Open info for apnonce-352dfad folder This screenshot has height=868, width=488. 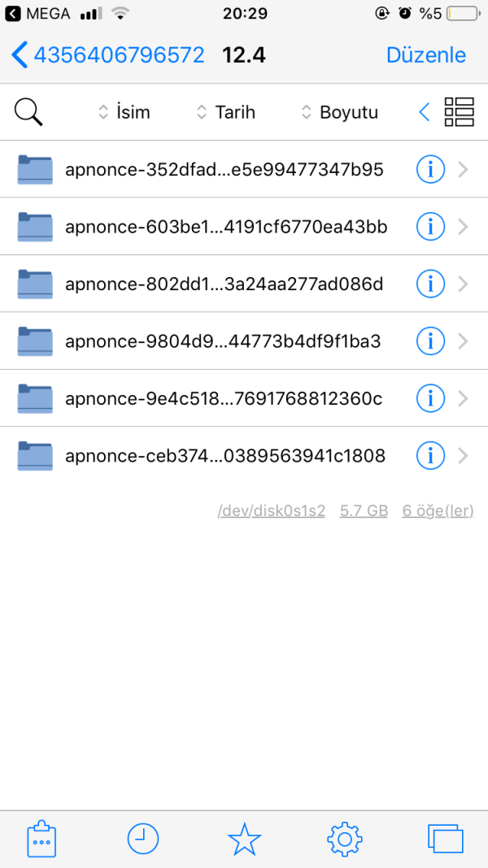point(430,169)
